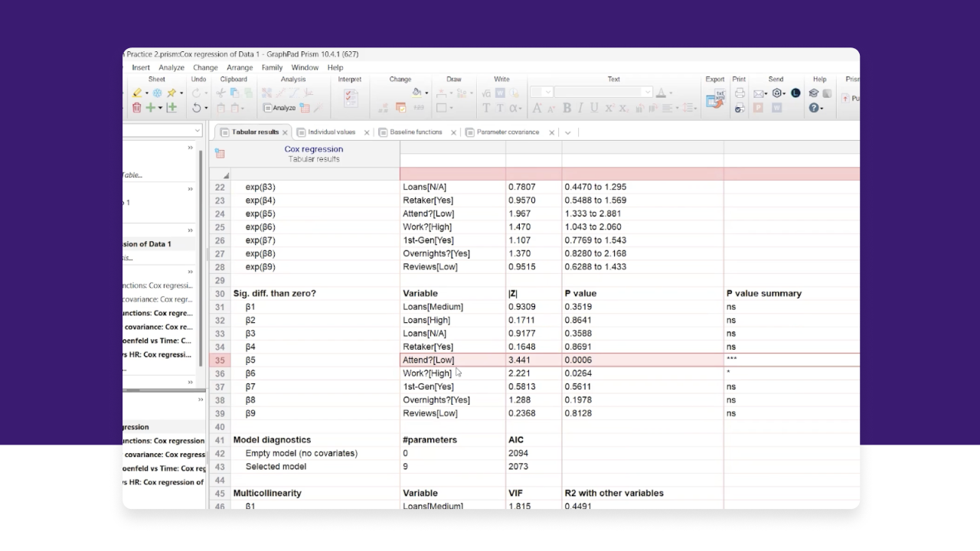Toggle Italic text formatting

tap(580, 108)
